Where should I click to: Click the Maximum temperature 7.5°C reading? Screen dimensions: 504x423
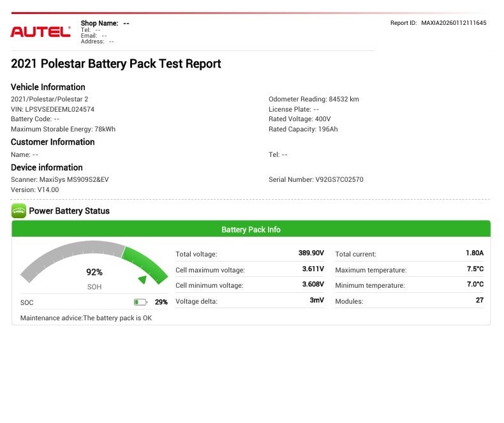[x=475, y=269]
